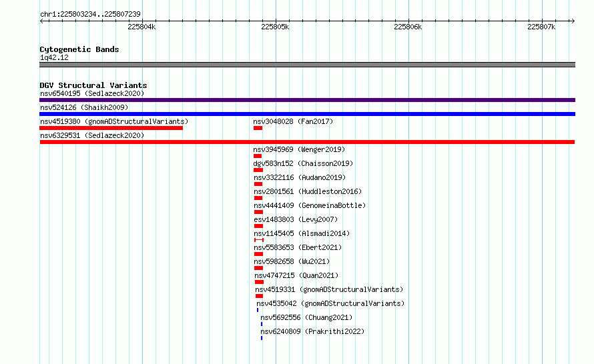Click the 225806k ruler tick label

[x=408, y=27]
